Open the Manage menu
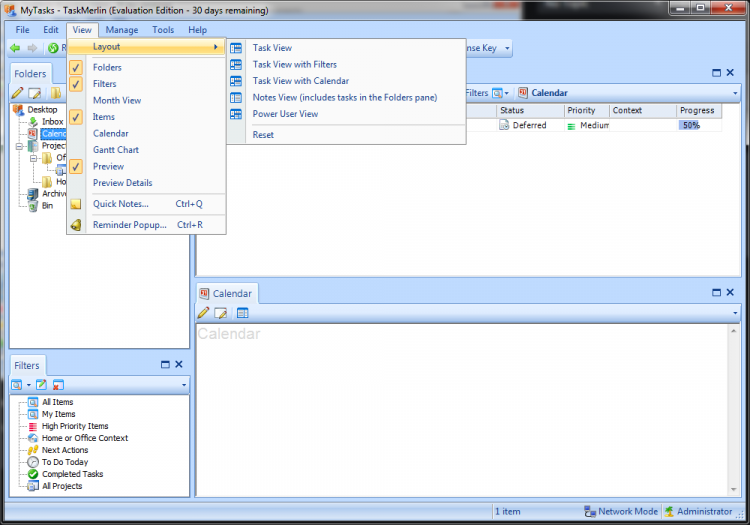This screenshot has width=750, height=525. pyautogui.click(x=122, y=30)
